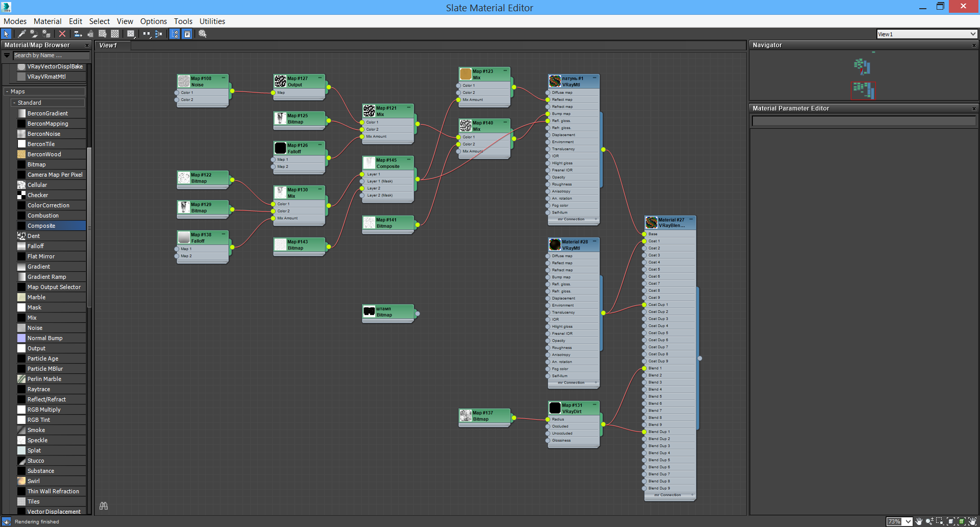Open the Utilities menu
Viewport: 980px width, 527px height.
[212, 21]
